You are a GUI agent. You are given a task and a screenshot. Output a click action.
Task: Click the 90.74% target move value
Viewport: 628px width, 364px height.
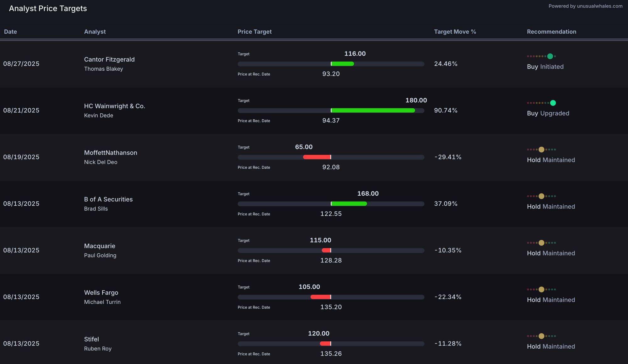pyautogui.click(x=446, y=111)
